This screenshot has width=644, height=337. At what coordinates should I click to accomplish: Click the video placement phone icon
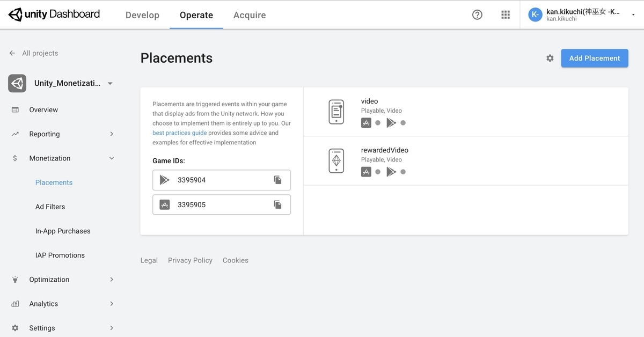[336, 112]
